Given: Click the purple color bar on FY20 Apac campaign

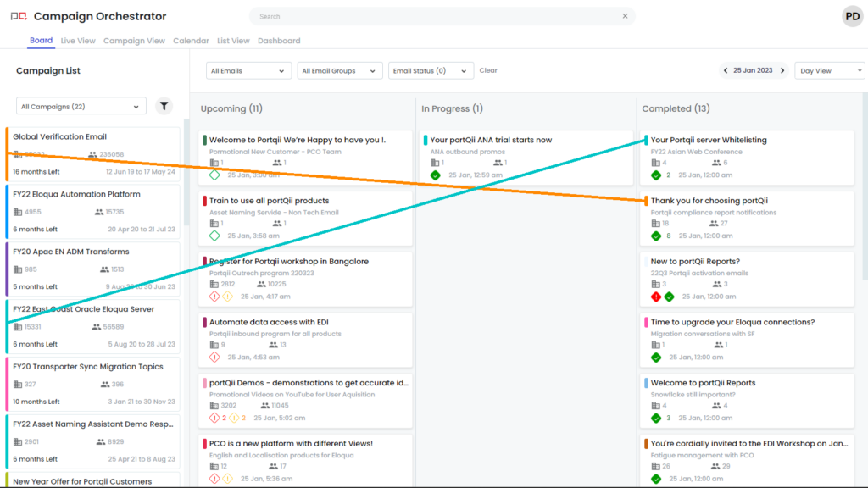Looking at the screenshot, I should click(x=7, y=269).
